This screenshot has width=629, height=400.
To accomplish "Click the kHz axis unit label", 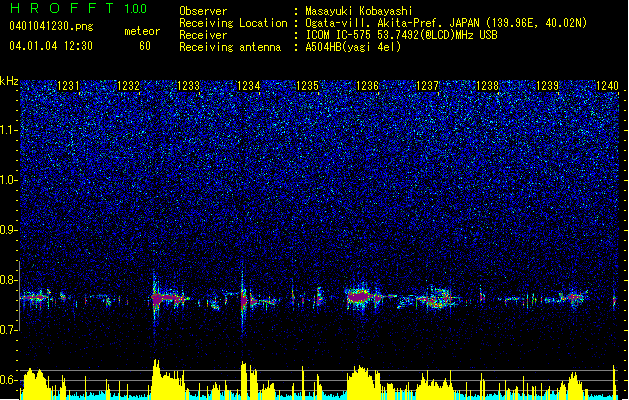I will tap(9, 81).
